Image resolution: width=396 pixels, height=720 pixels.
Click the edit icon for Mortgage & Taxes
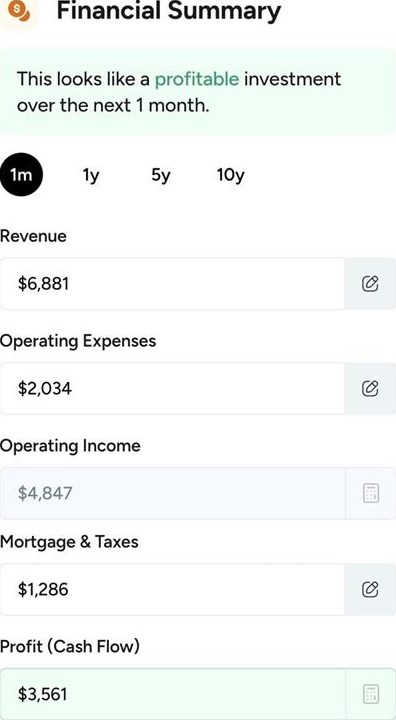(x=370, y=589)
